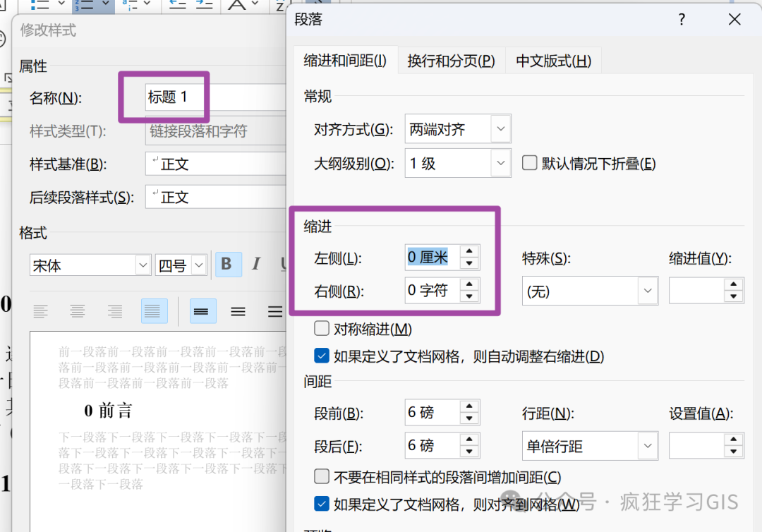Enable the 默认情况下折叠 checkbox
The image size is (762, 532).
[x=529, y=163]
